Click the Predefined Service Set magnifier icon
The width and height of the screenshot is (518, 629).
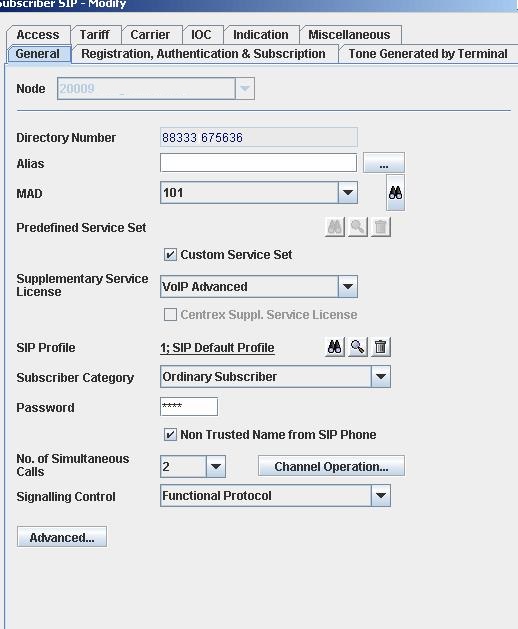[x=358, y=227]
